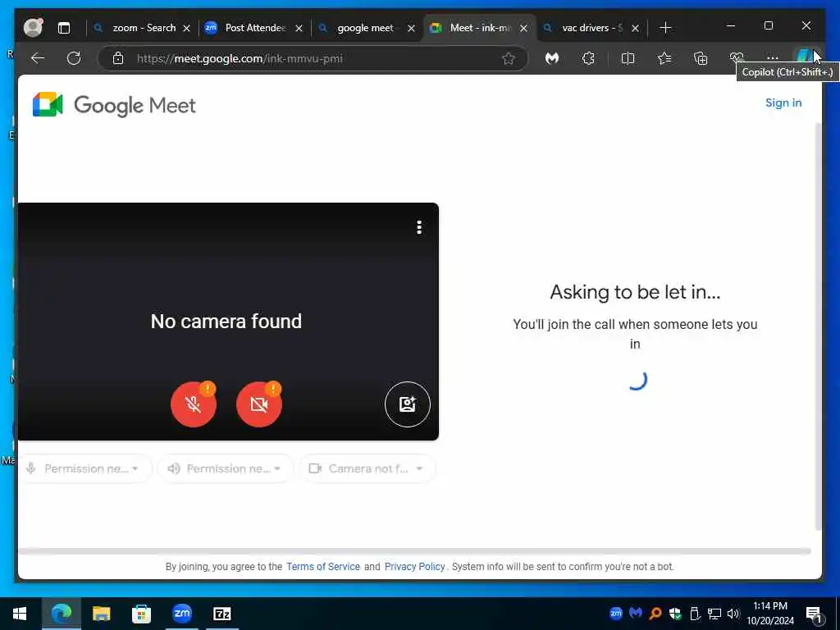Toggle the muted microphone button

point(194,404)
